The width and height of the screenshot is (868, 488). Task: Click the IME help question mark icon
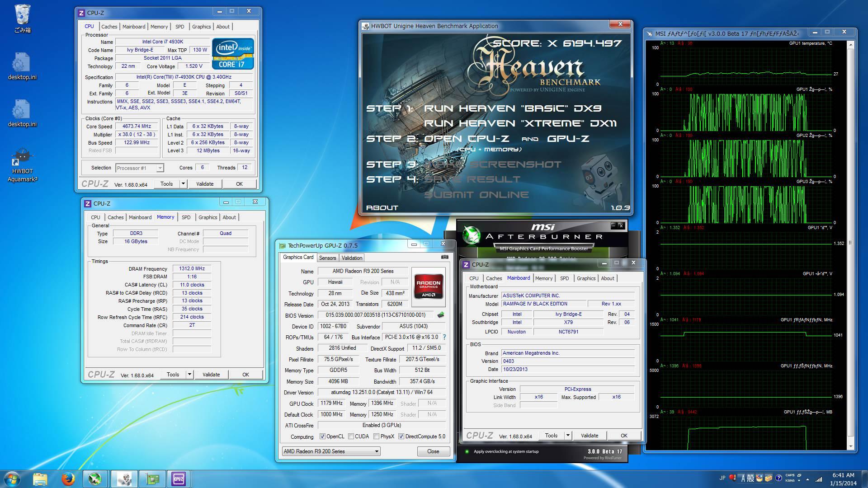point(778,478)
